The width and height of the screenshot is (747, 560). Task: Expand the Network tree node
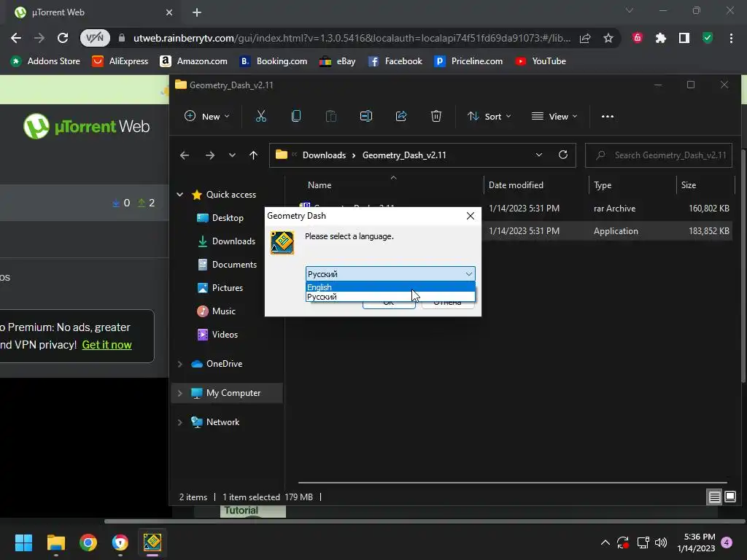tap(180, 422)
